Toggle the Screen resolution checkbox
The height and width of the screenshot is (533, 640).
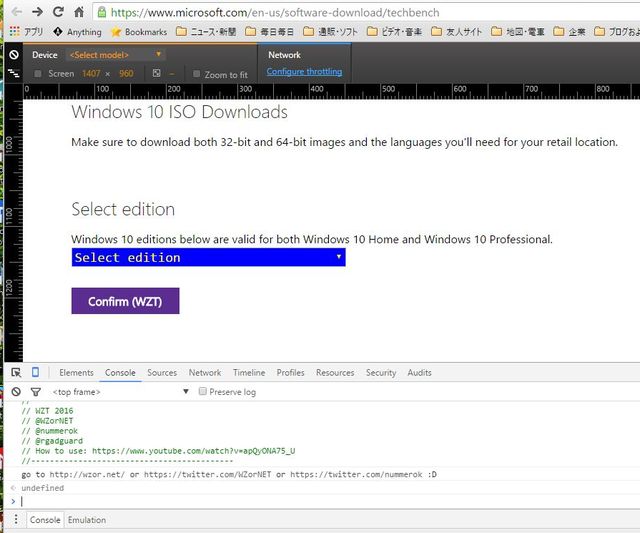[x=38, y=73]
